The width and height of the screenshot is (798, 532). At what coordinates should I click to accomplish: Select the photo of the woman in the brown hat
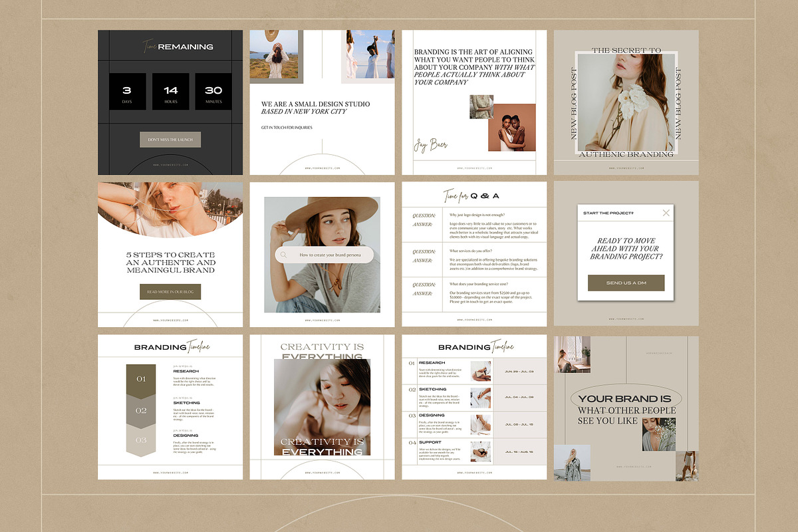click(x=322, y=255)
